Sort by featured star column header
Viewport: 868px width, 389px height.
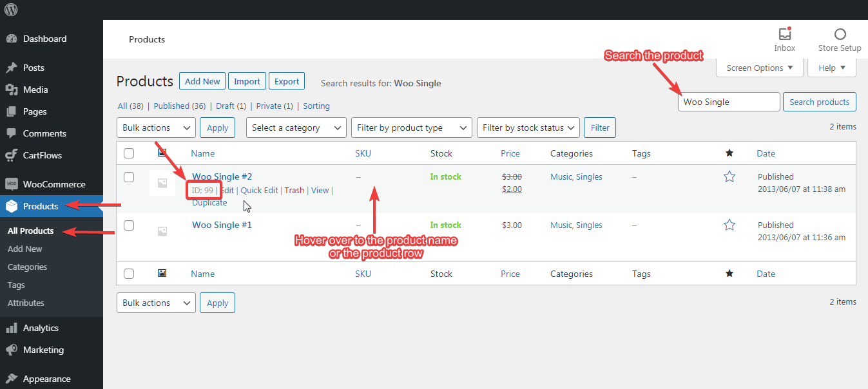729,153
